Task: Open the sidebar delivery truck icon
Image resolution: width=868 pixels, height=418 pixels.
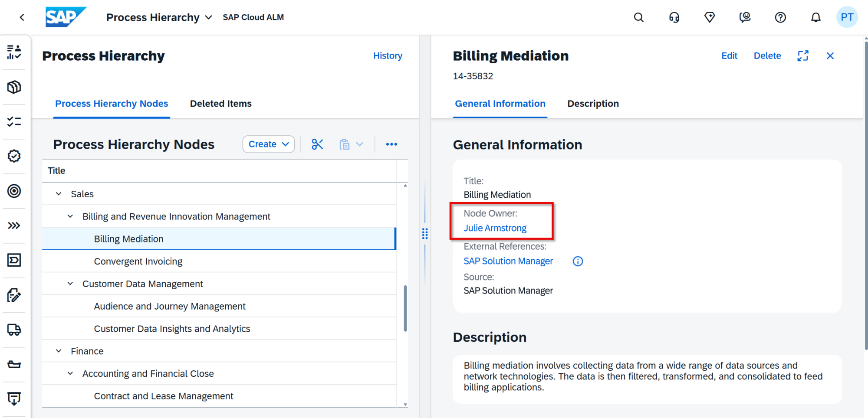Action: tap(14, 330)
